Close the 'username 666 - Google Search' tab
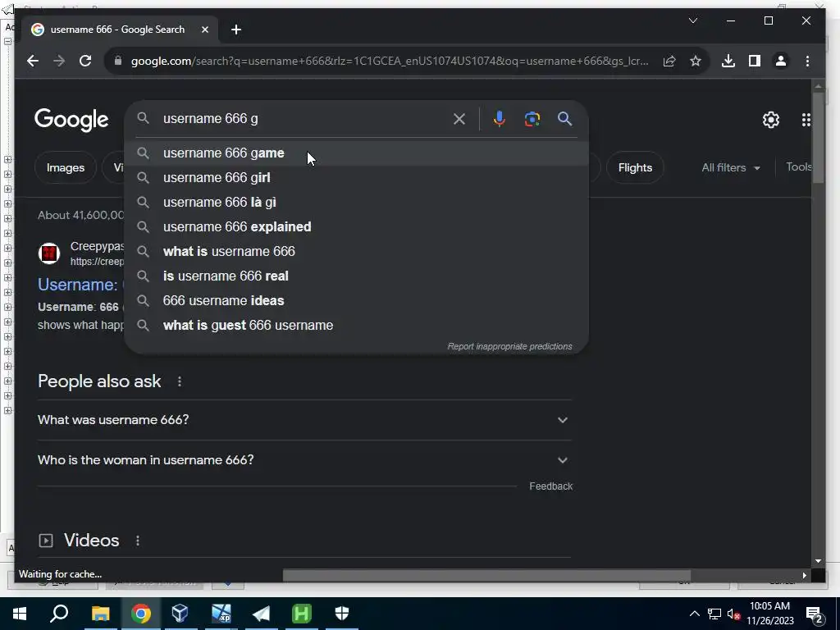Viewport: 840px width, 630px height. pyautogui.click(x=204, y=30)
